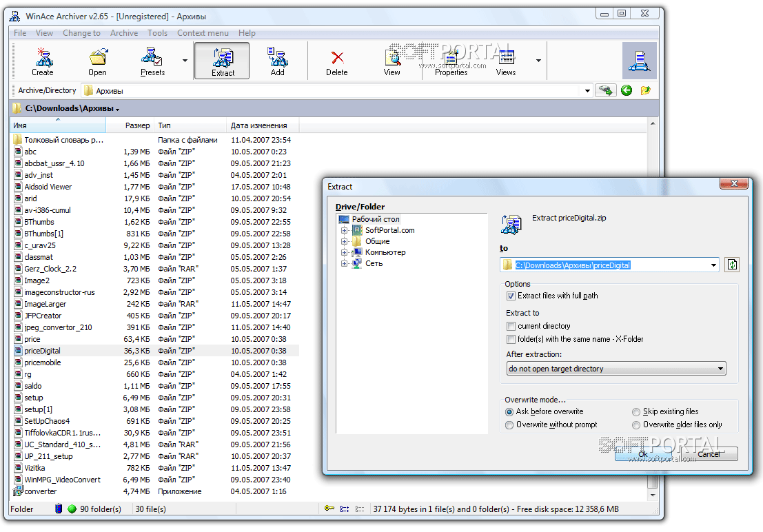Viewport: 763px width, 532px height.
Task: Expand the Компьютер tree node
Action: [344, 253]
